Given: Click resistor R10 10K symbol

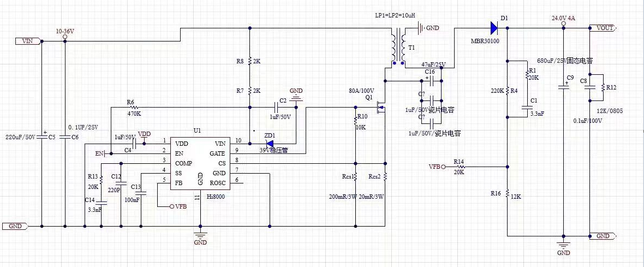Looking at the screenshot, I should pyautogui.click(x=356, y=120).
